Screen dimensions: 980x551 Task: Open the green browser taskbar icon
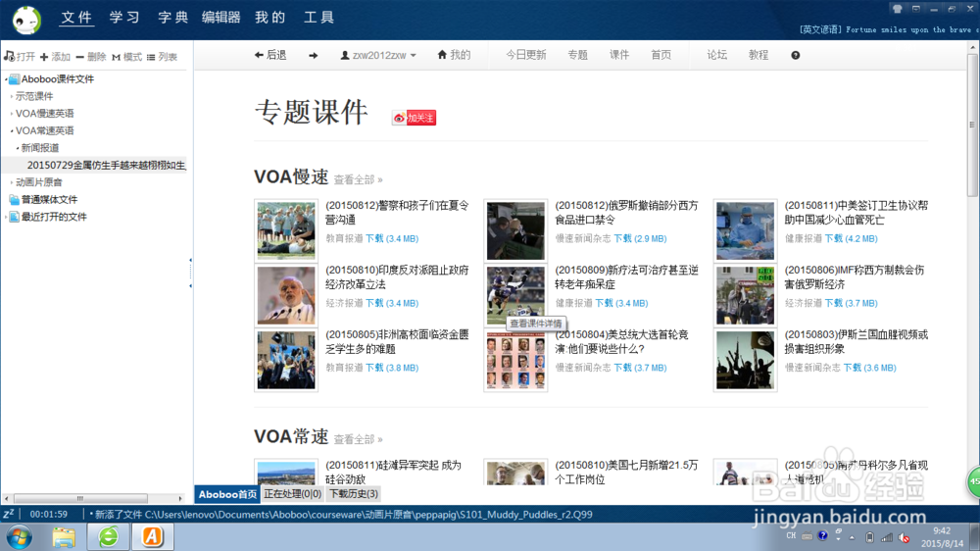click(x=108, y=536)
